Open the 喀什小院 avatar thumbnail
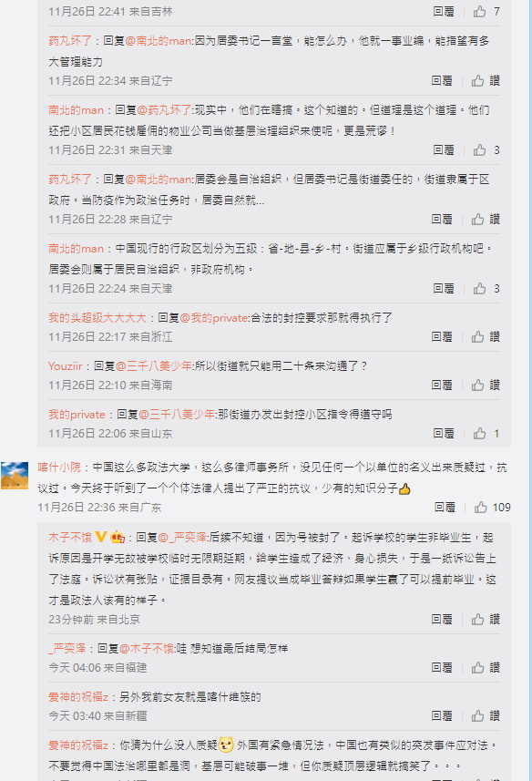This screenshot has height=781, width=532. 15,476
